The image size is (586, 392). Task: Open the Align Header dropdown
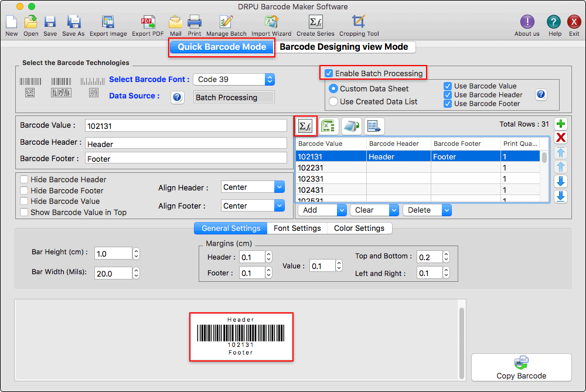tap(253, 187)
